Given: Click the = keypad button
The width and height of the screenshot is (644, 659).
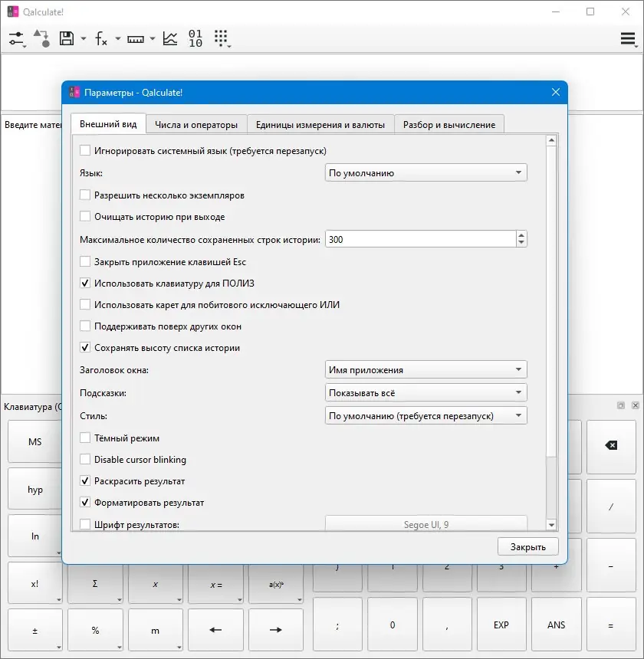Looking at the screenshot, I should tap(611, 625).
